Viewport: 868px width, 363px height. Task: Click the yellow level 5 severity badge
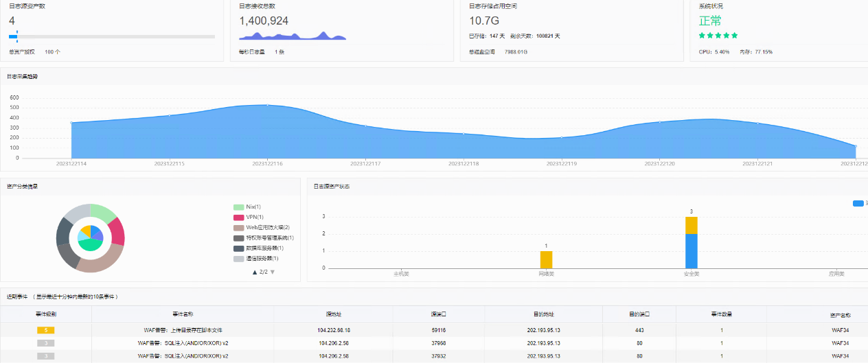click(45, 330)
